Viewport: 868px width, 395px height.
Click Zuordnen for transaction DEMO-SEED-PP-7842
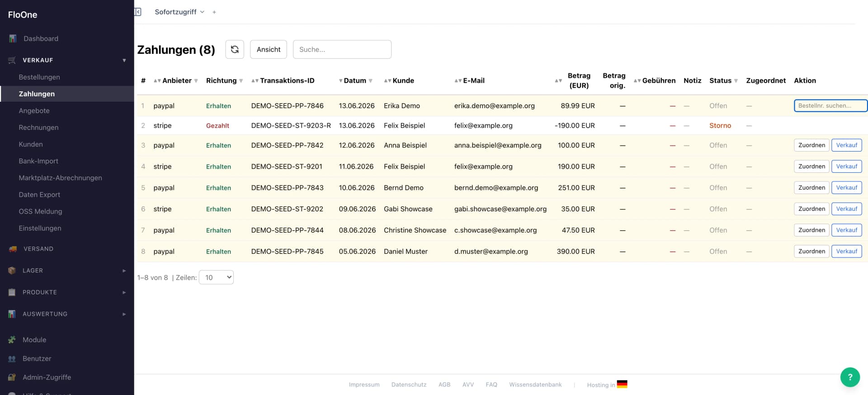811,145
